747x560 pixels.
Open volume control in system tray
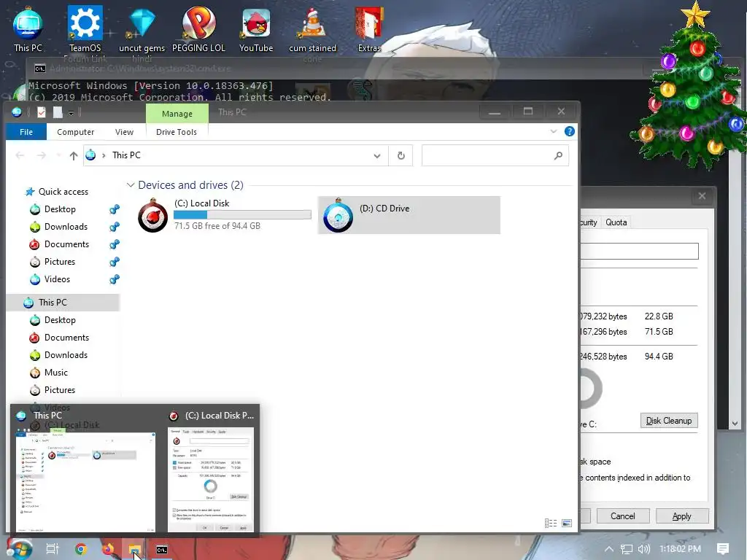(644, 549)
